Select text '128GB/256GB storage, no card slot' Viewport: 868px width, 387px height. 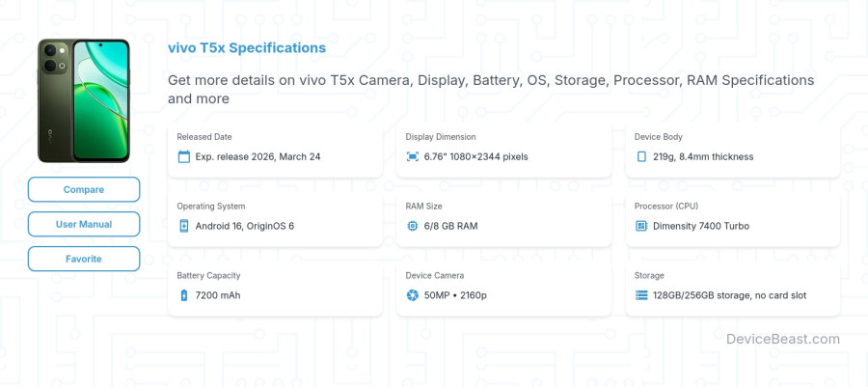click(x=730, y=295)
